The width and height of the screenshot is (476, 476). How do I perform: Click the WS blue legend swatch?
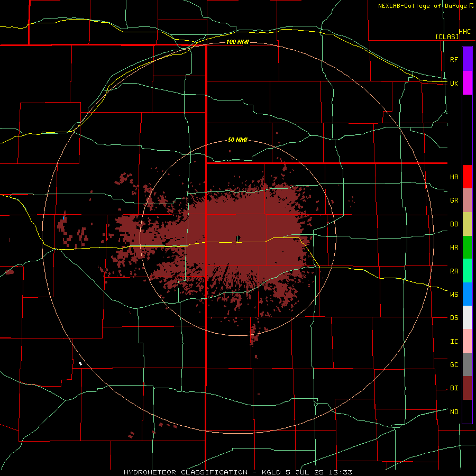(467, 294)
